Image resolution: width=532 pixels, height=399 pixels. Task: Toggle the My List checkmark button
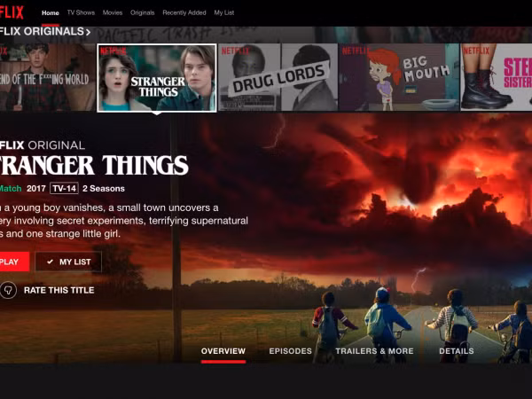coord(68,262)
